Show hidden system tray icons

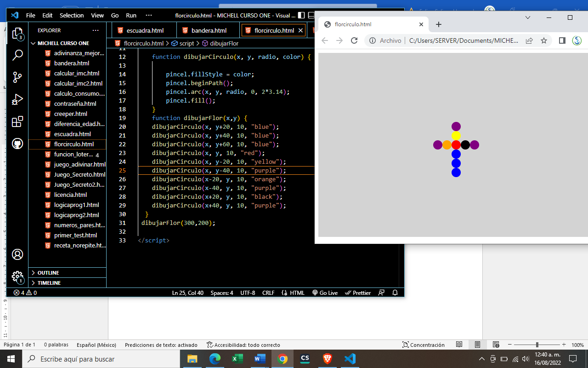click(481, 359)
